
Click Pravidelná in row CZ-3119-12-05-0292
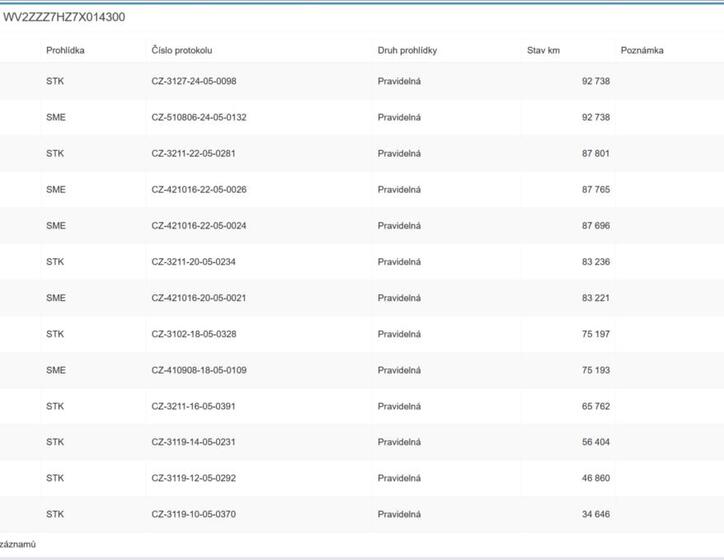click(x=399, y=478)
